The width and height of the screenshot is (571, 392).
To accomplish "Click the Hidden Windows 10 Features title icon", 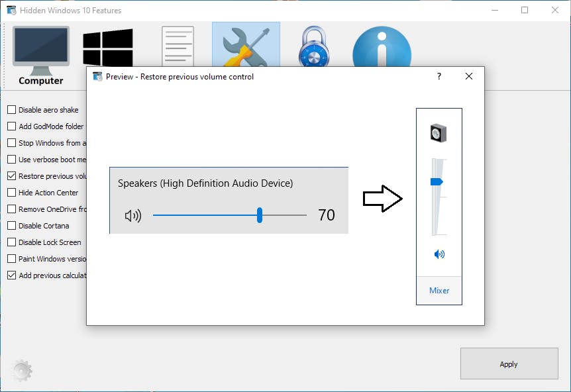I will click(x=12, y=10).
